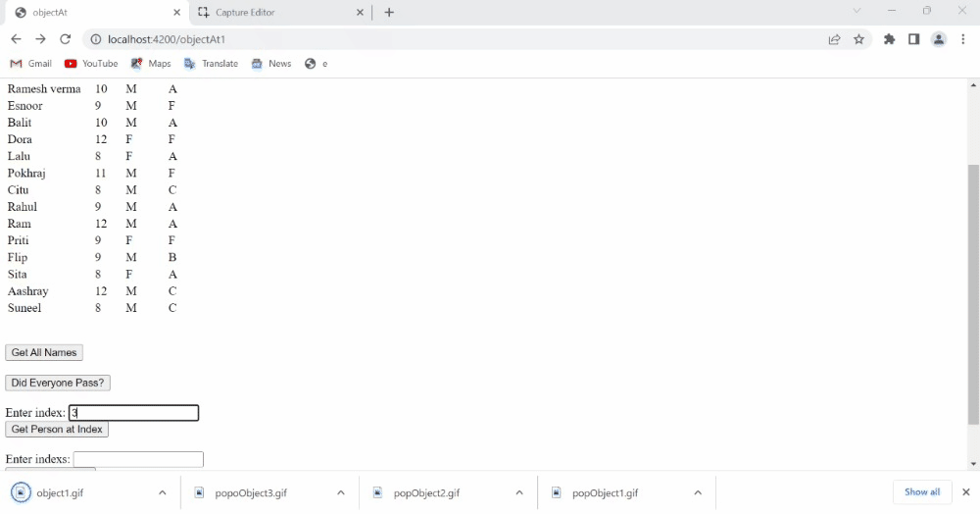This screenshot has height=514, width=980.
Task: Focus the Enter index input field
Action: tap(133, 413)
